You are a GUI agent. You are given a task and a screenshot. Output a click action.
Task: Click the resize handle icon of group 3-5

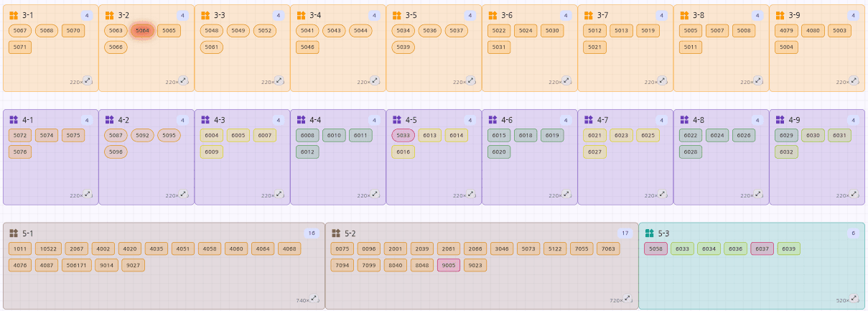coord(471,80)
